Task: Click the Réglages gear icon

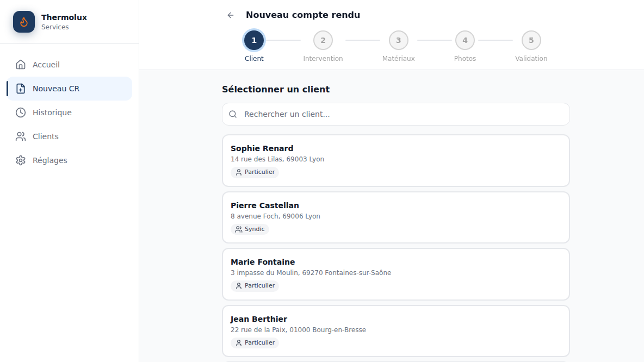Action: (x=21, y=160)
